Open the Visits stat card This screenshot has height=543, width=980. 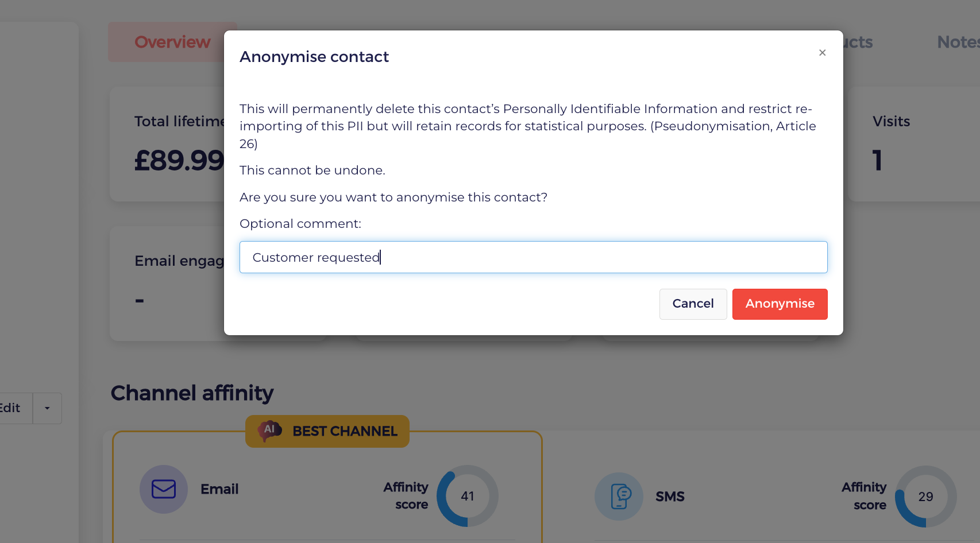913,144
